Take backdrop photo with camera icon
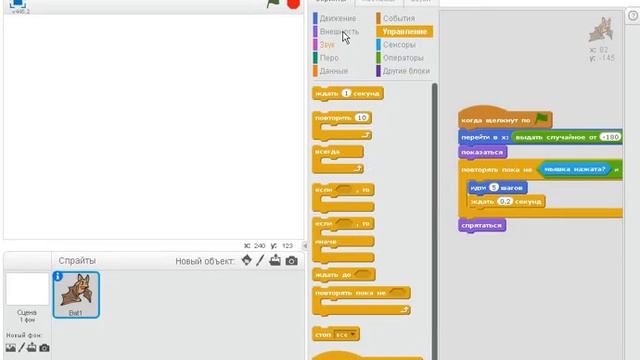This screenshot has width=640, height=360. pyautogui.click(x=44, y=348)
